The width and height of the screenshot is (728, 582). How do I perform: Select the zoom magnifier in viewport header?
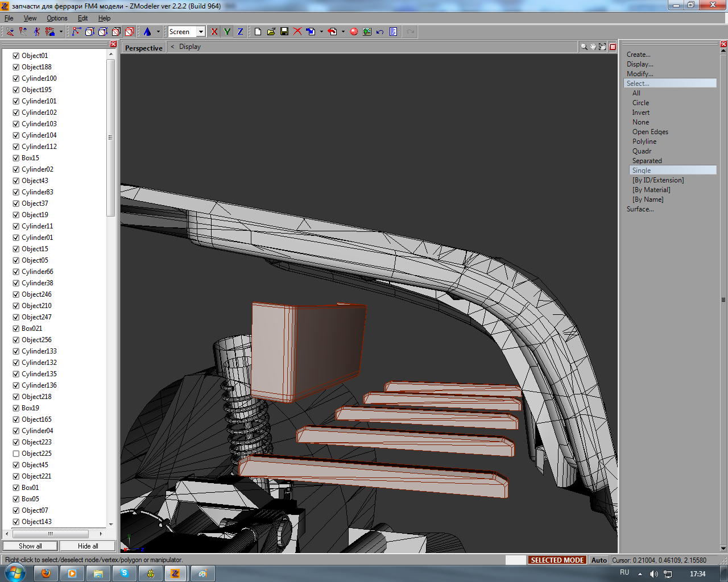tap(584, 47)
